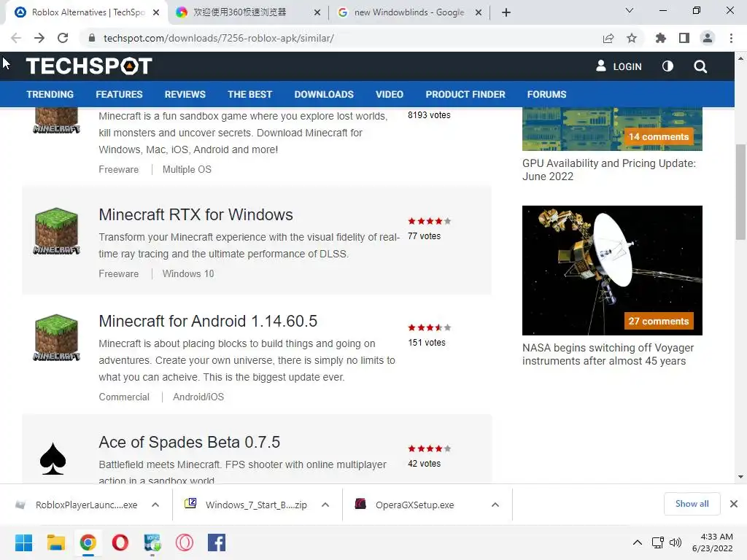
Task: Open the volume speaker tray icon
Action: point(676,542)
